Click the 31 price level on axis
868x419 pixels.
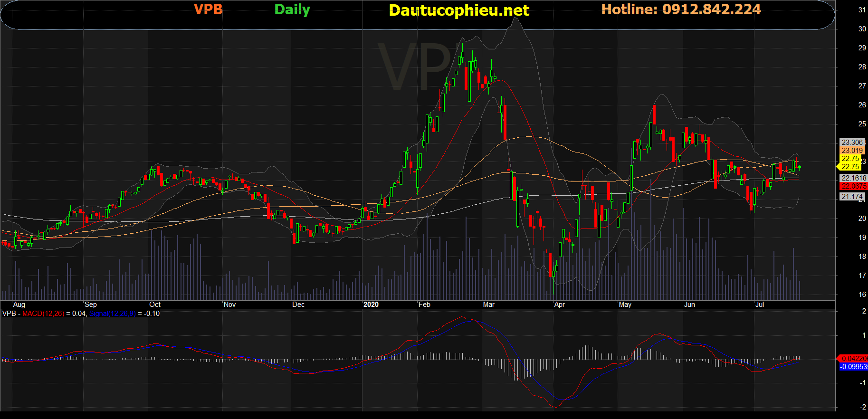point(862,10)
